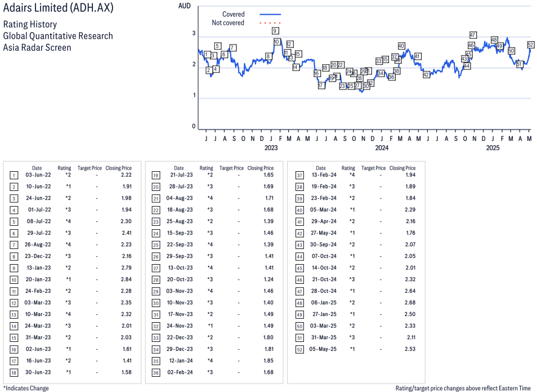Select the Asia Radar Screen line
537x392 pixels.
pos(37,47)
